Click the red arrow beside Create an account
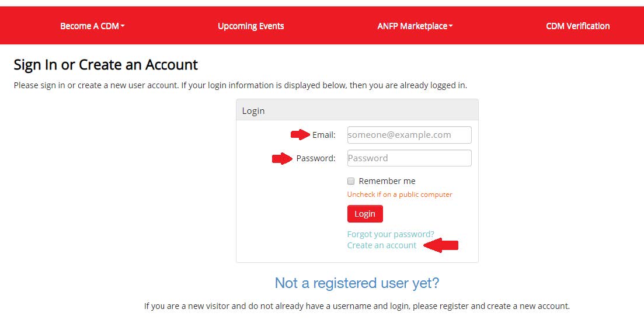Viewport: 644px width, 323px height. pos(441,245)
